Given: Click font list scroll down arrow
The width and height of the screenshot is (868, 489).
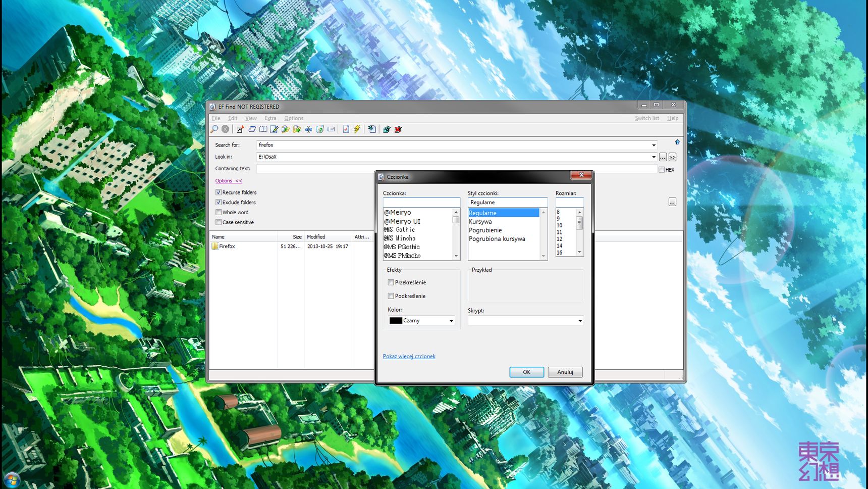Looking at the screenshot, I should pos(456,256).
